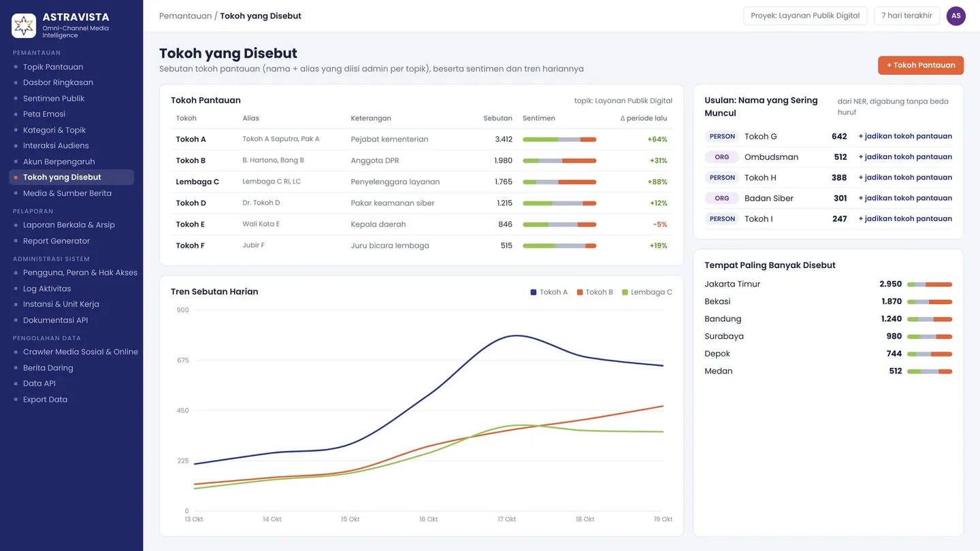980x551 pixels.
Task: Promote Tokoh I to tokoh pantauan
Action: (x=905, y=219)
